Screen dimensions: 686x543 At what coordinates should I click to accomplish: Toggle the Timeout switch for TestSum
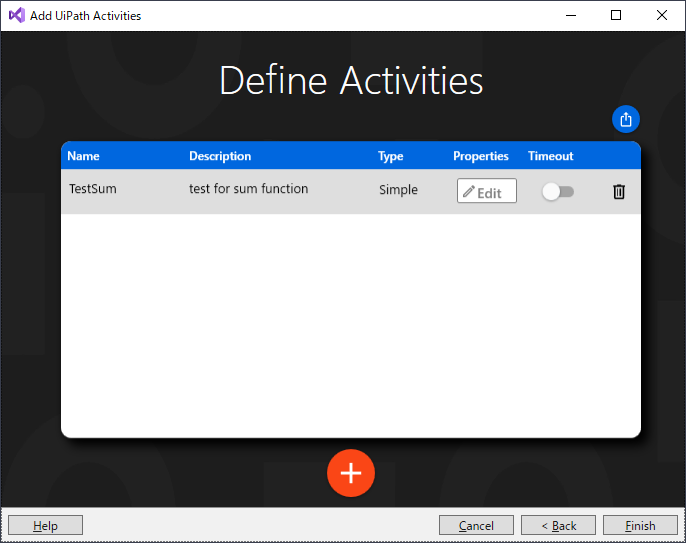coord(558,192)
